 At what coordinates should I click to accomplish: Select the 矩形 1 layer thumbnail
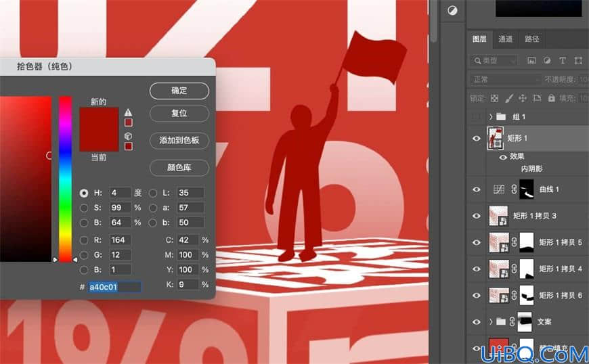496,138
